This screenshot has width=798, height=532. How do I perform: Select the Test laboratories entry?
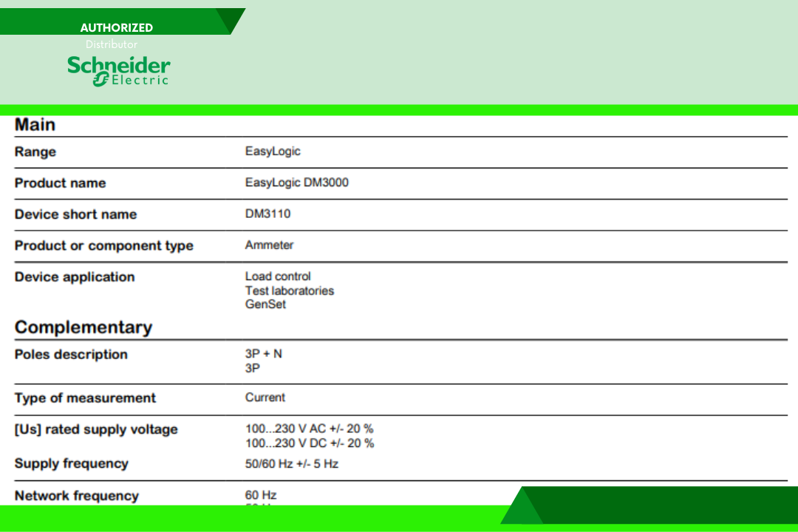290,290
